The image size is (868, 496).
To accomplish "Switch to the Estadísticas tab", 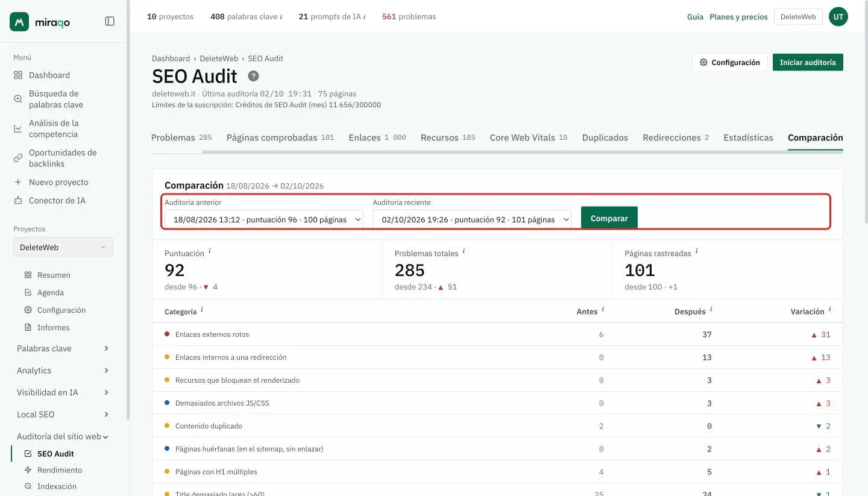I will pos(748,137).
